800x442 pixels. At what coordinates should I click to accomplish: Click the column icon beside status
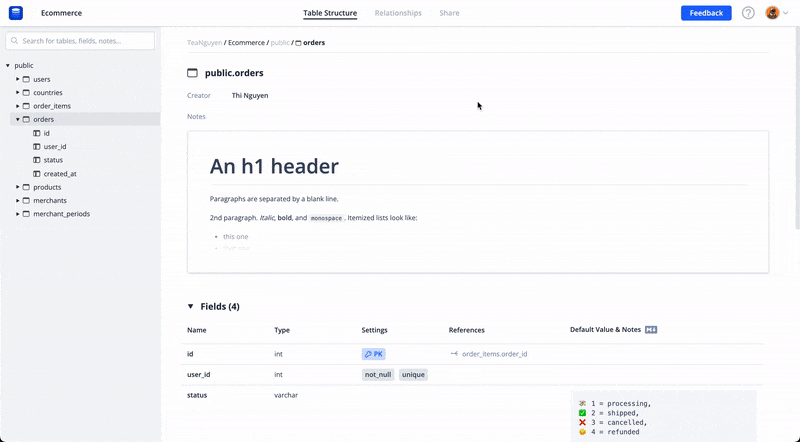tap(37, 160)
